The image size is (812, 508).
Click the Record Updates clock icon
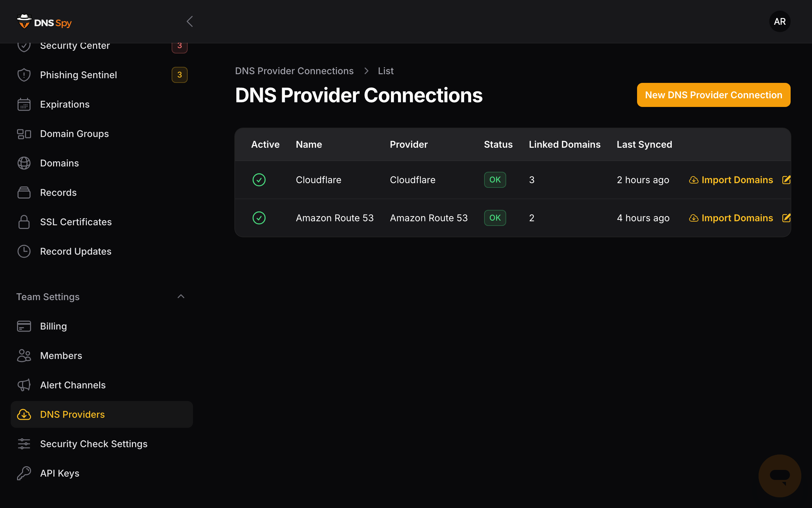[24, 251]
